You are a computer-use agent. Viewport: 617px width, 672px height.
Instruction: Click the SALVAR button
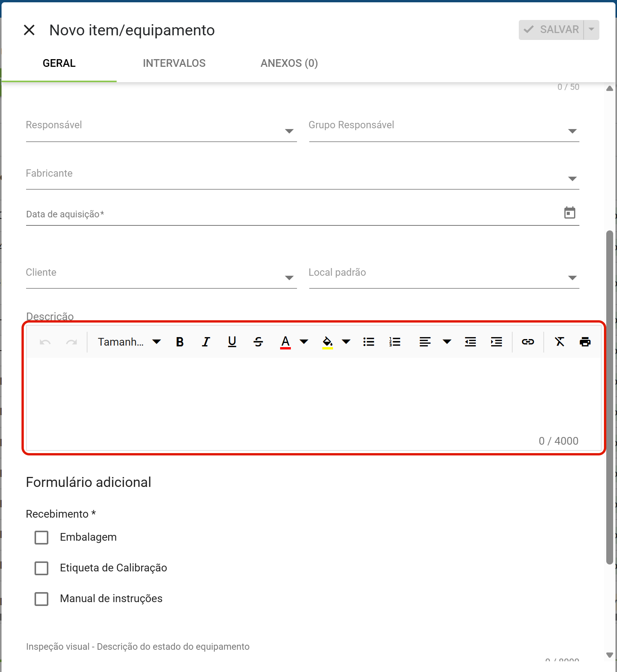click(551, 30)
